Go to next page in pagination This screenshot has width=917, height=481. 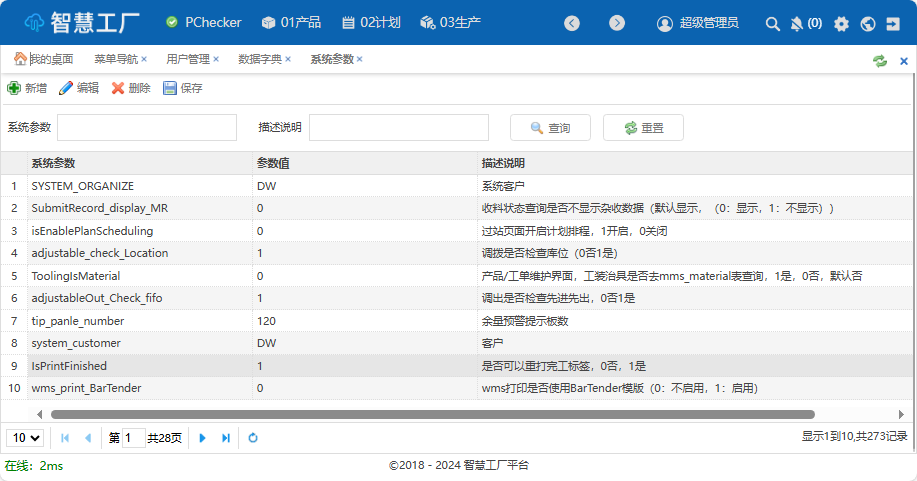pyautogui.click(x=203, y=438)
